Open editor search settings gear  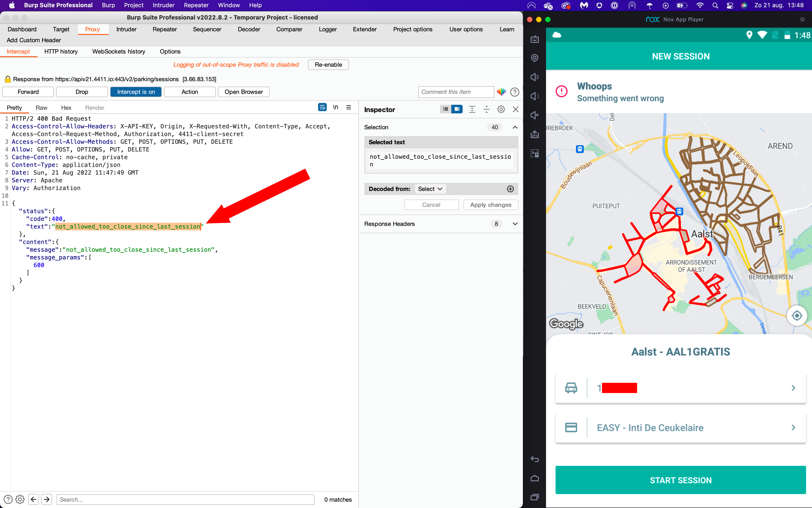point(20,499)
